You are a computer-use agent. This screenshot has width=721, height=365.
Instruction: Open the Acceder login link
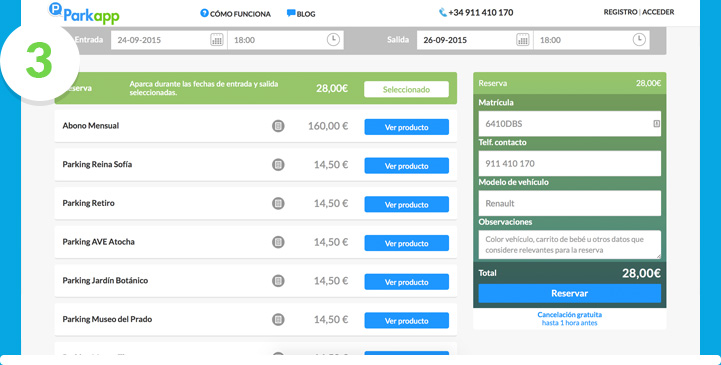coord(658,12)
